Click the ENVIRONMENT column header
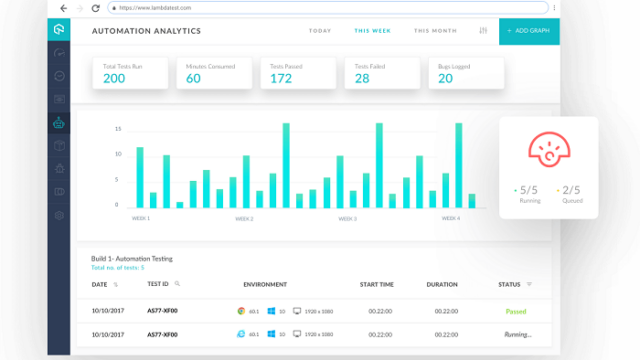 tap(265, 284)
